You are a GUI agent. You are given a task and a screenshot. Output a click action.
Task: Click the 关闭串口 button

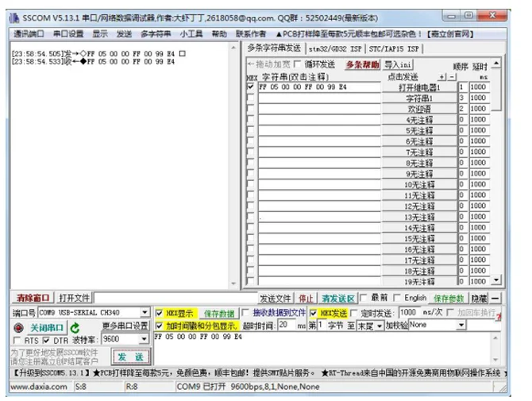pos(47,328)
